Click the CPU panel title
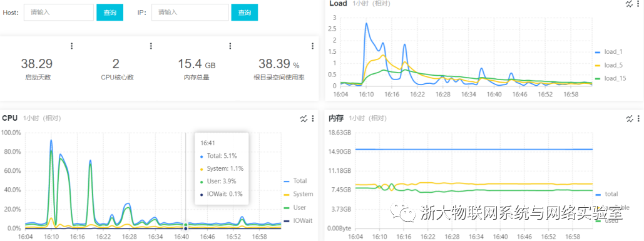Image resolution: width=644 pixels, height=241 pixels. coord(10,118)
